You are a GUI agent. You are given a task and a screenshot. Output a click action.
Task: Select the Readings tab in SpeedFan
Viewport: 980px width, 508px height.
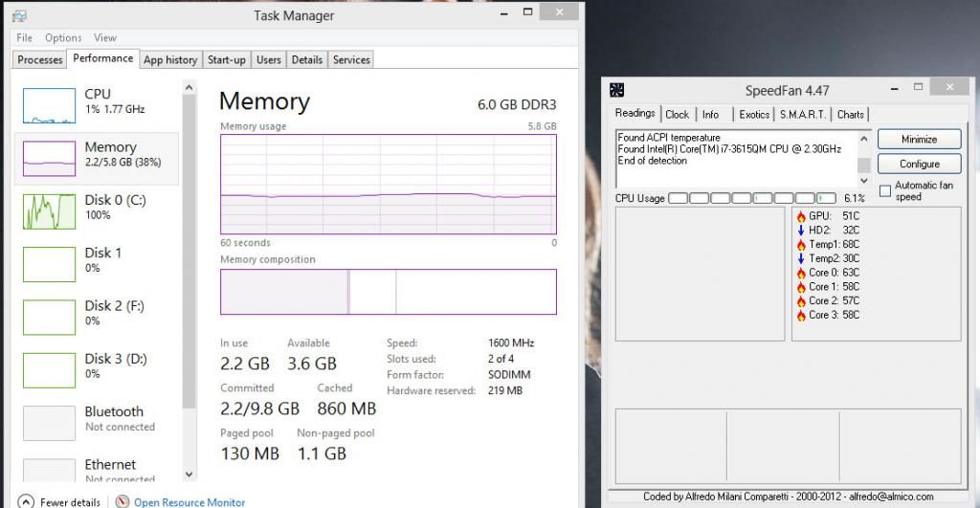pos(635,113)
